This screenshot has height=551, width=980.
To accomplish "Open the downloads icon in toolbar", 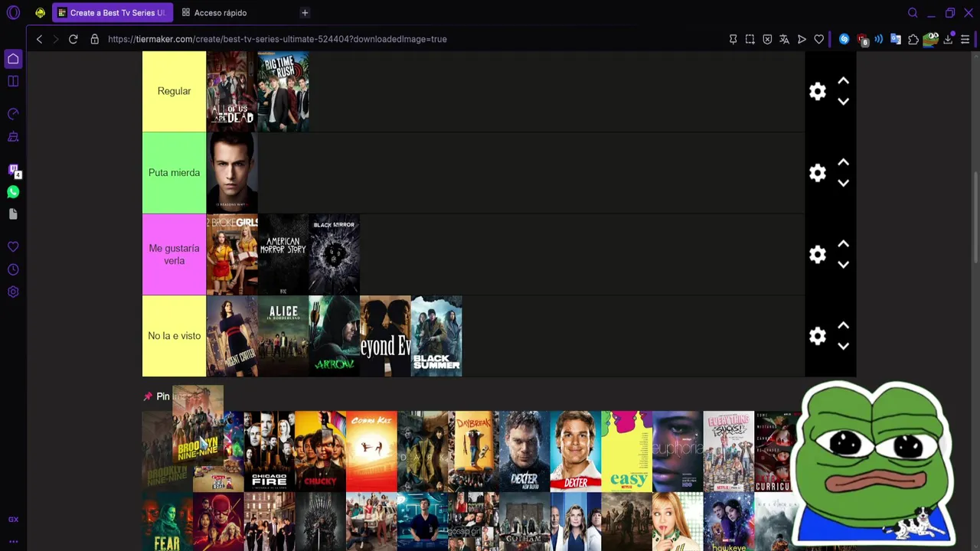I will (x=948, y=39).
